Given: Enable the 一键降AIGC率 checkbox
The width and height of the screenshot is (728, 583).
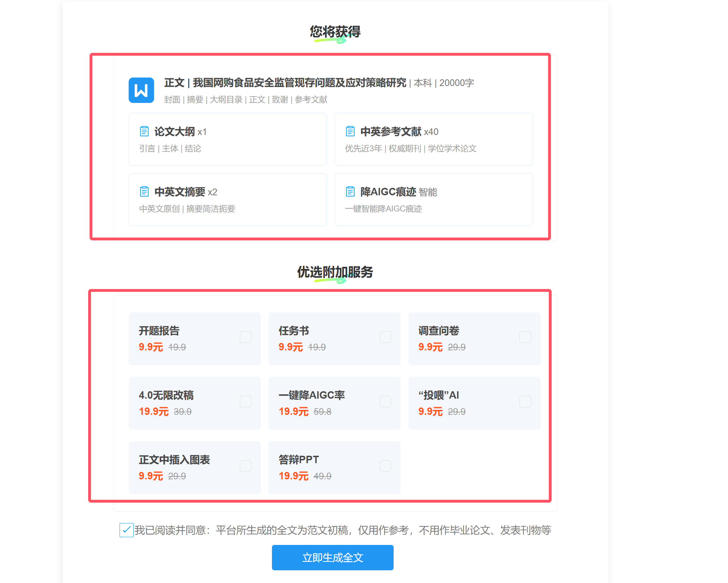Looking at the screenshot, I should pos(385,401).
